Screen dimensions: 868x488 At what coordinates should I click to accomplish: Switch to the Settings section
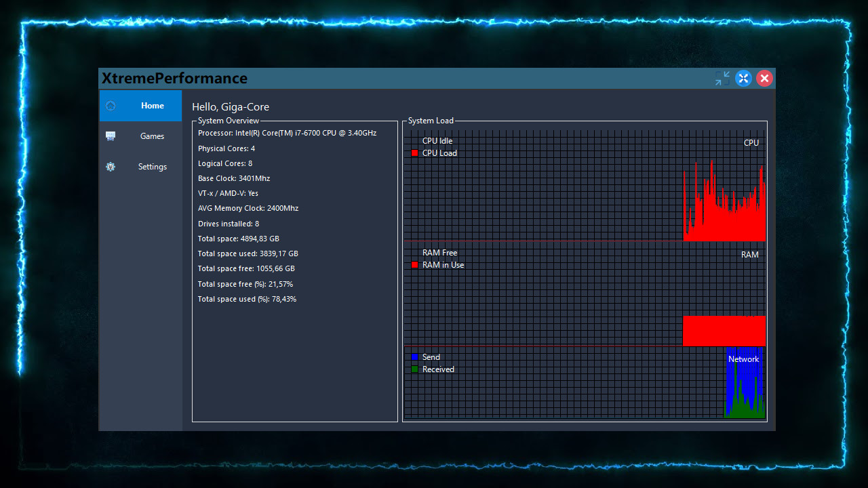click(x=152, y=166)
